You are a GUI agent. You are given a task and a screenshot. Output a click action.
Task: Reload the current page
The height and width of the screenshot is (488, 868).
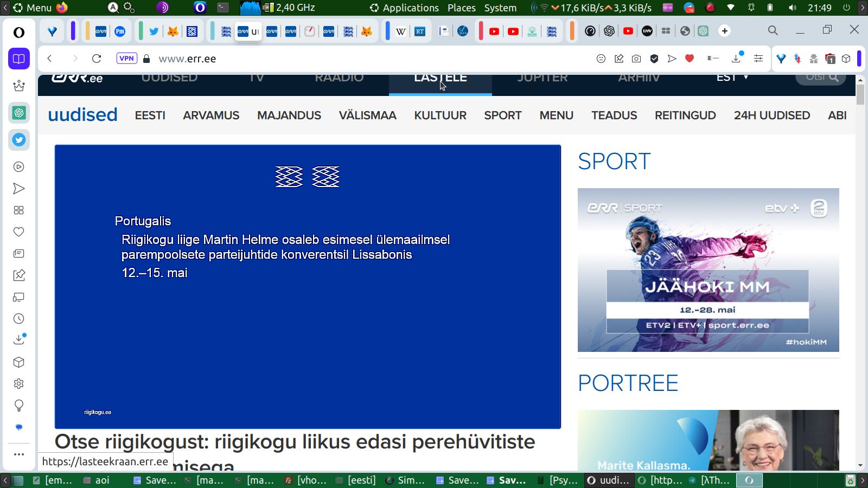(x=97, y=59)
